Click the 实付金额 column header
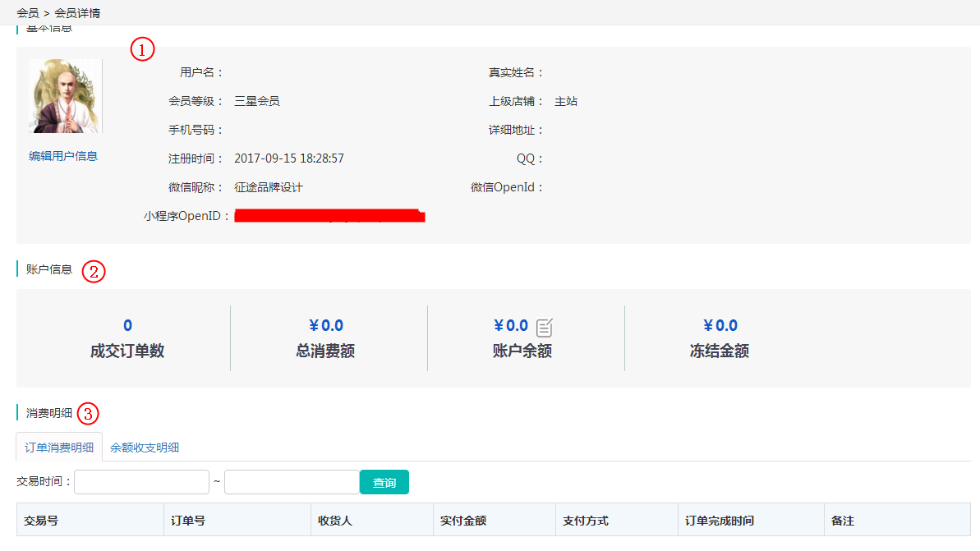The image size is (980, 551). pyautogui.click(x=463, y=521)
